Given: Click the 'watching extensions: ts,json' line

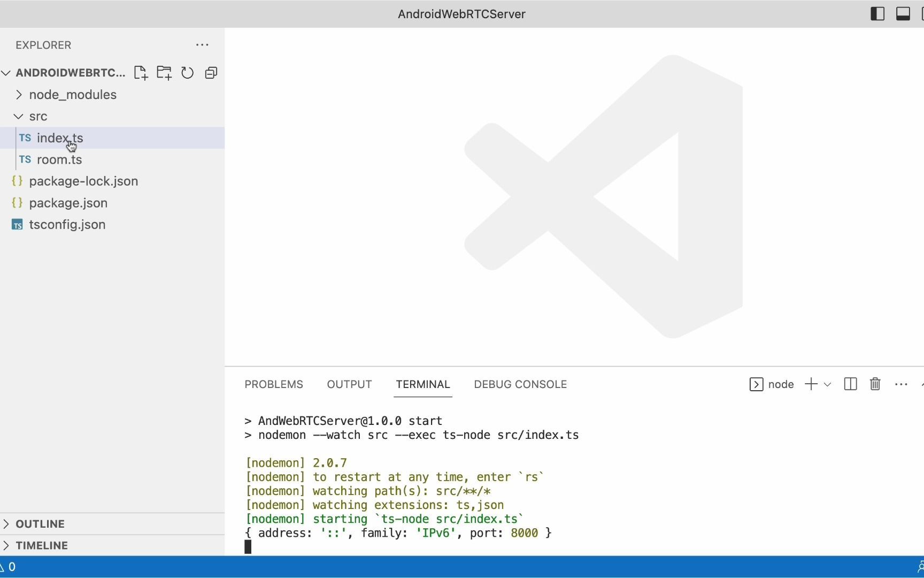Looking at the screenshot, I should (374, 505).
